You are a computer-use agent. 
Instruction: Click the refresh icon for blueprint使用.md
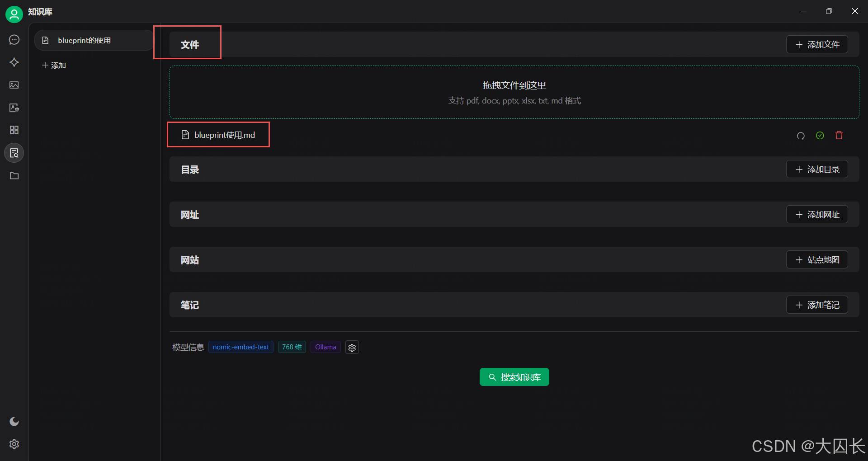pos(801,136)
